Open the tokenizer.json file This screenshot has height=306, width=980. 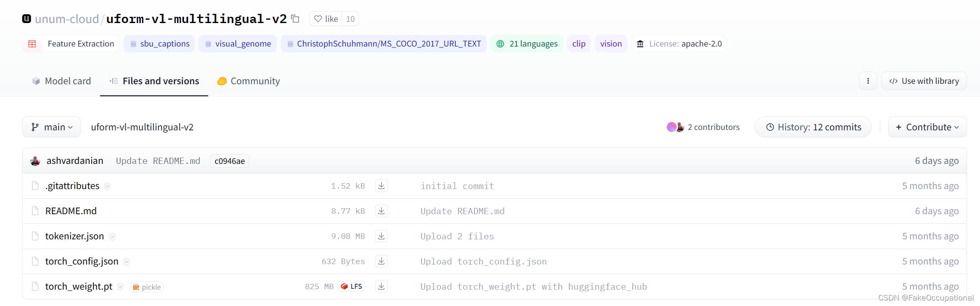pos(75,236)
